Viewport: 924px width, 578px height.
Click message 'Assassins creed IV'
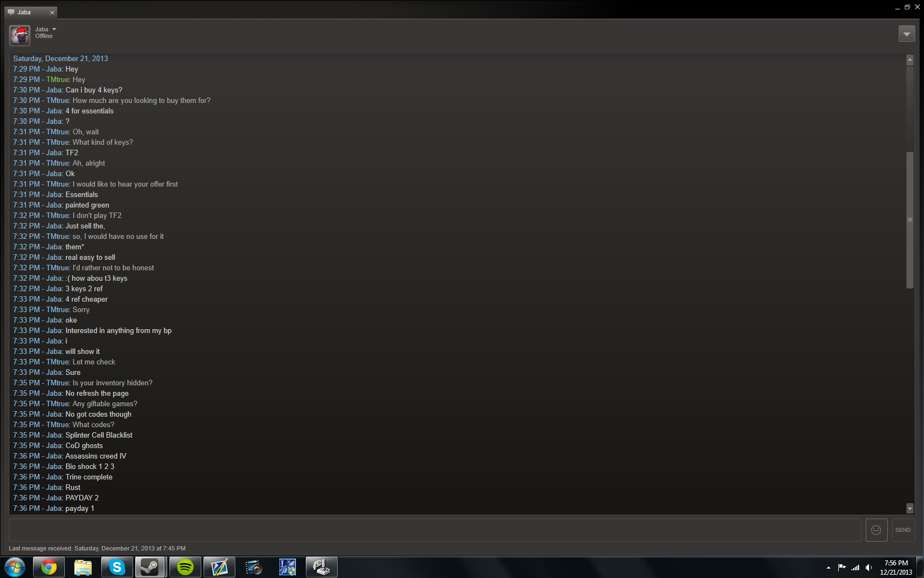96,456
